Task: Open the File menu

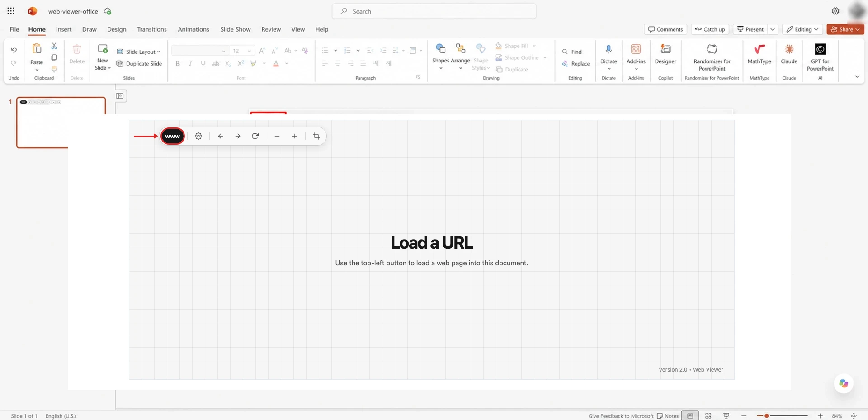Action: (x=14, y=29)
